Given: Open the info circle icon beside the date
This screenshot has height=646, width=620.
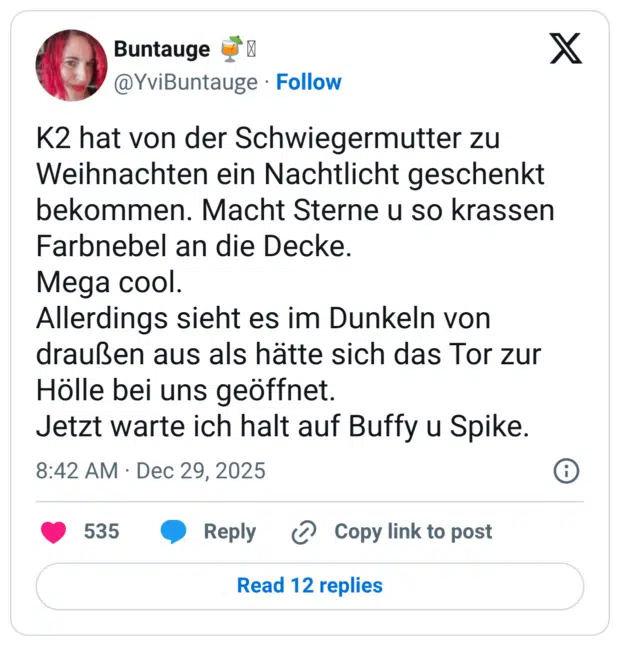Looking at the screenshot, I should (566, 471).
